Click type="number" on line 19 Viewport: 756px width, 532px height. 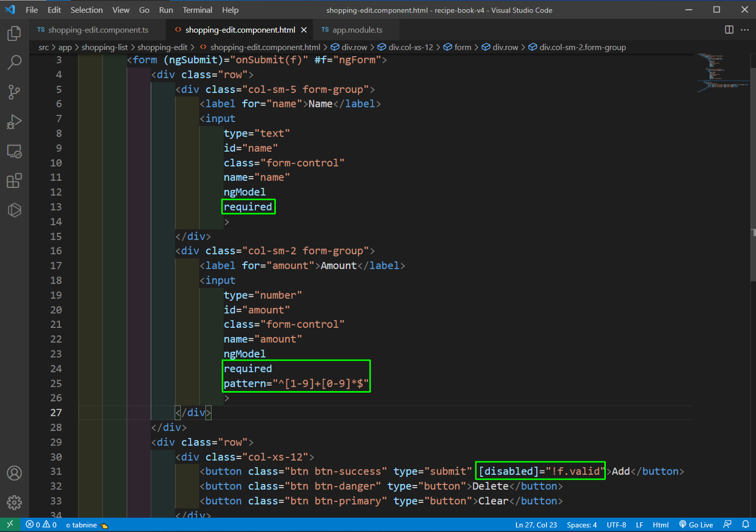(x=263, y=295)
